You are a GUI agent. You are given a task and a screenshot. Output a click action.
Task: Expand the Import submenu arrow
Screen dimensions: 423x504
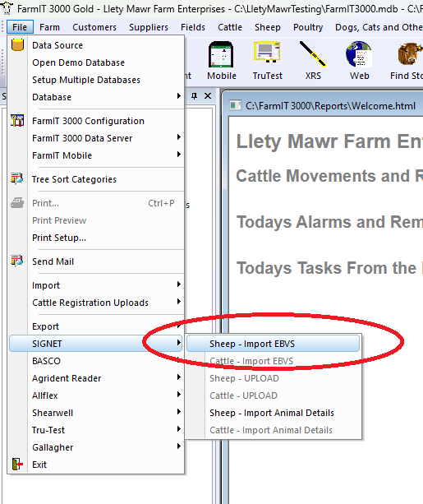(x=179, y=284)
